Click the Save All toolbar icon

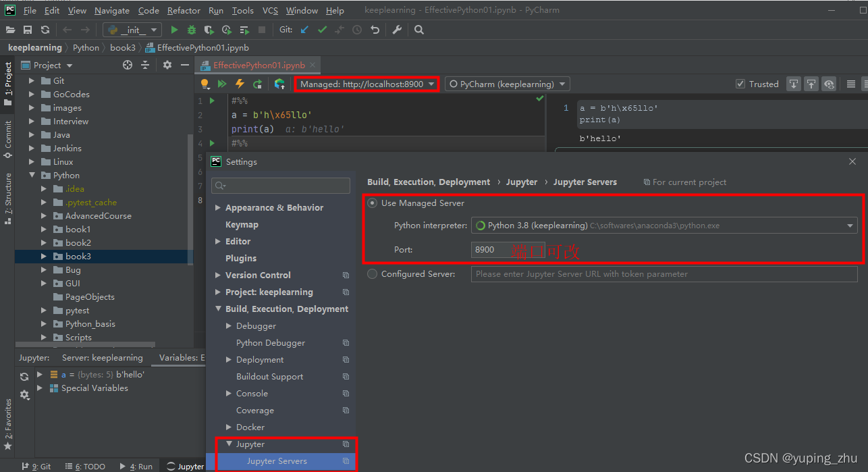pyautogui.click(x=28, y=30)
